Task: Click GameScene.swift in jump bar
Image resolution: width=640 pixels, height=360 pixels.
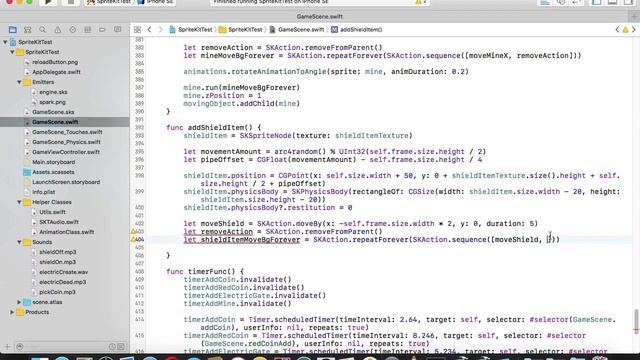Action: point(297,30)
